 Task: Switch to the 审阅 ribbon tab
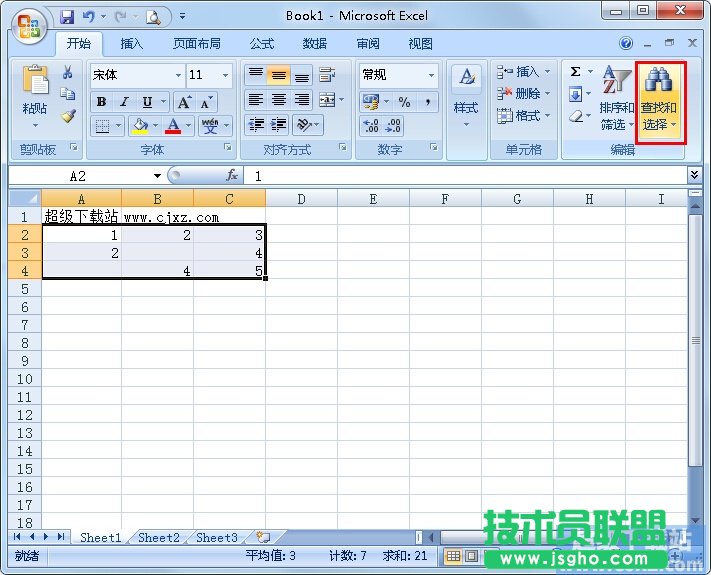(x=368, y=44)
